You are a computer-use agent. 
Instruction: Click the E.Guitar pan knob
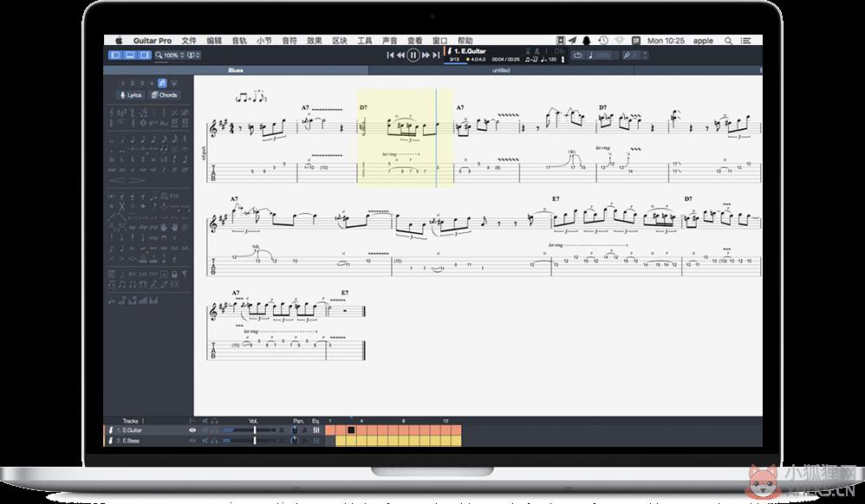point(294,430)
